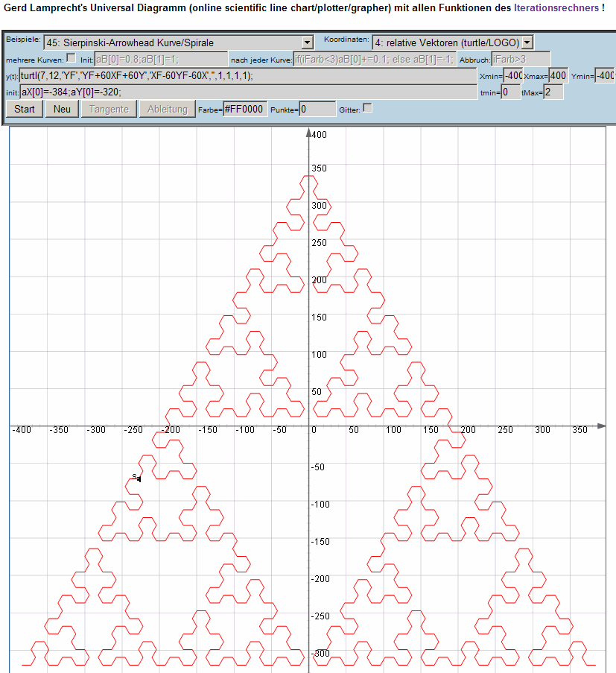Image resolution: width=616 pixels, height=673 pixels.
Task: Click the x-axis label -400
Action: pos(22,430)
